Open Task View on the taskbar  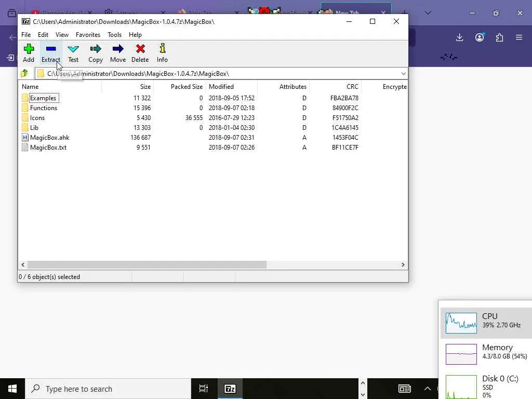(204, 389)
